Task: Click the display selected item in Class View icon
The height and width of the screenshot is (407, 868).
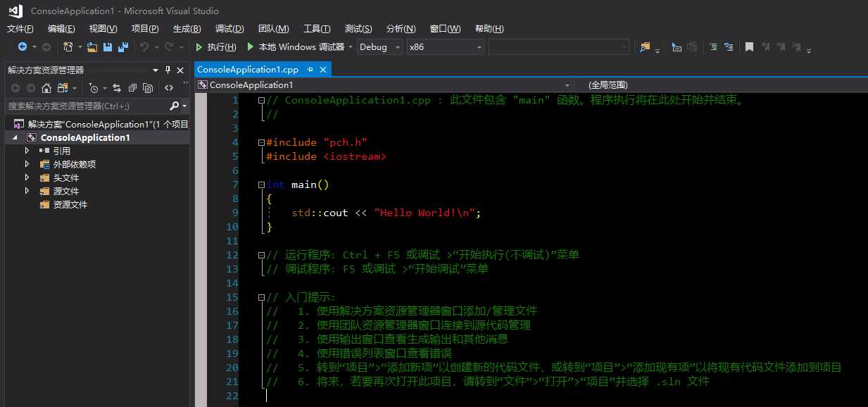Action: click(677, 47)
